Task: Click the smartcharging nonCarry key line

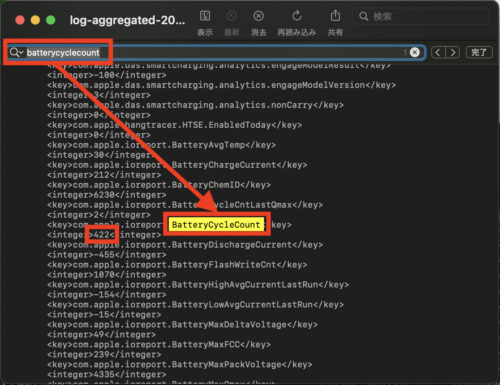Action: point(195,105)
